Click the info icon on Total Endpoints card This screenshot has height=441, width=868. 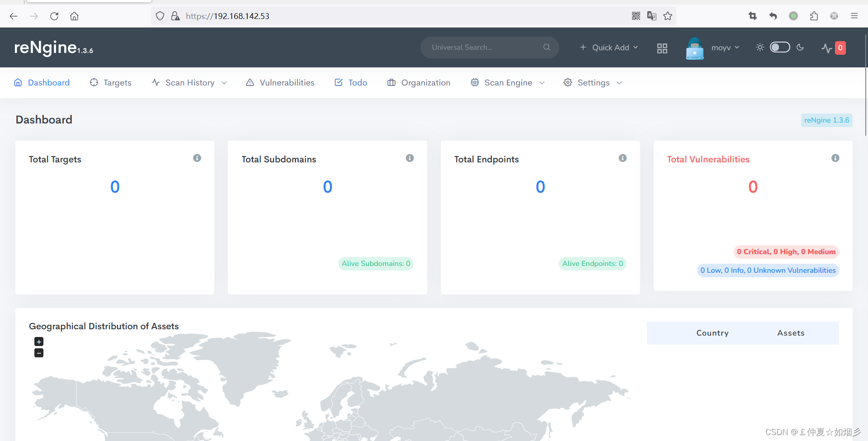pyautogui.click(x=623, y=158)
